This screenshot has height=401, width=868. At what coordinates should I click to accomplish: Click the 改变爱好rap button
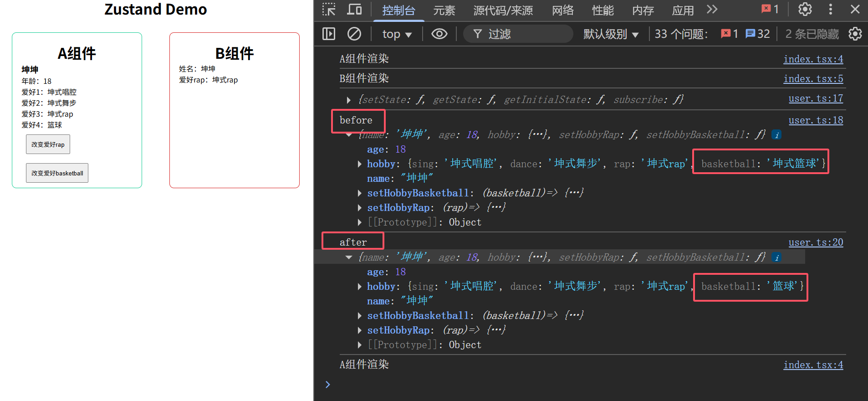(48, 144)
